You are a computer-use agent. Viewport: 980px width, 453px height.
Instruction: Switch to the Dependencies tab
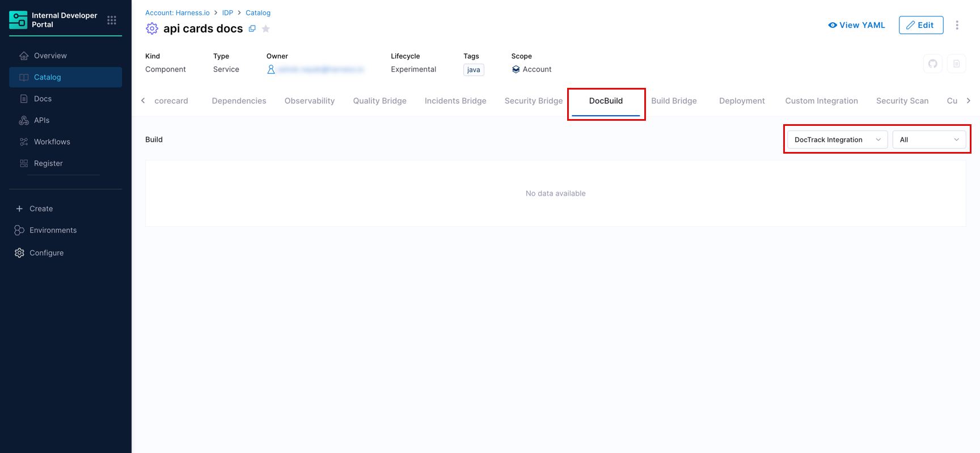[x=239, y=101]
